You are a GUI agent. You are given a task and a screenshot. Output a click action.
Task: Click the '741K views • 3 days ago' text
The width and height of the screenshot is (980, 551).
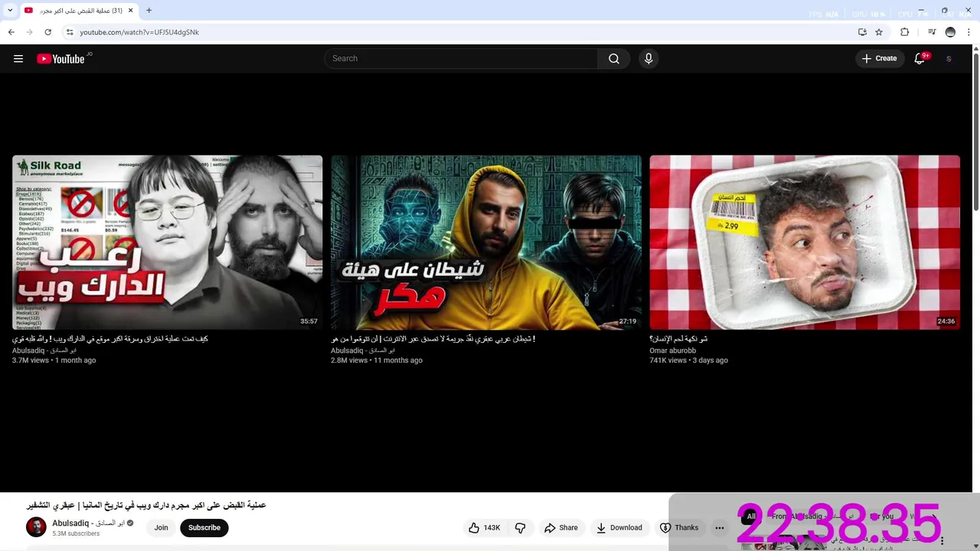688,360
